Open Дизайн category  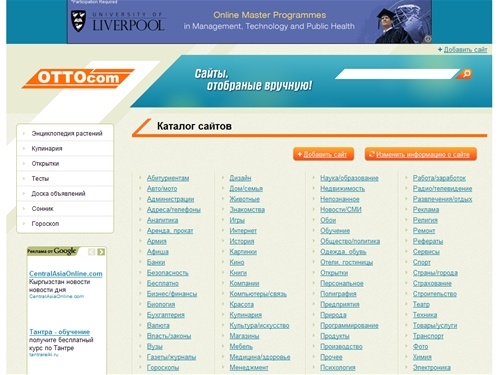pos(240,178)
